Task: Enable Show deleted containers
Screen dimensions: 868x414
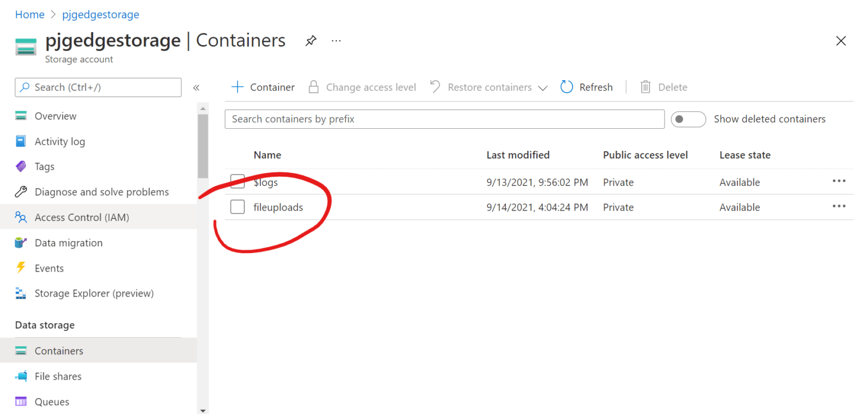Action: click(688, 119)
